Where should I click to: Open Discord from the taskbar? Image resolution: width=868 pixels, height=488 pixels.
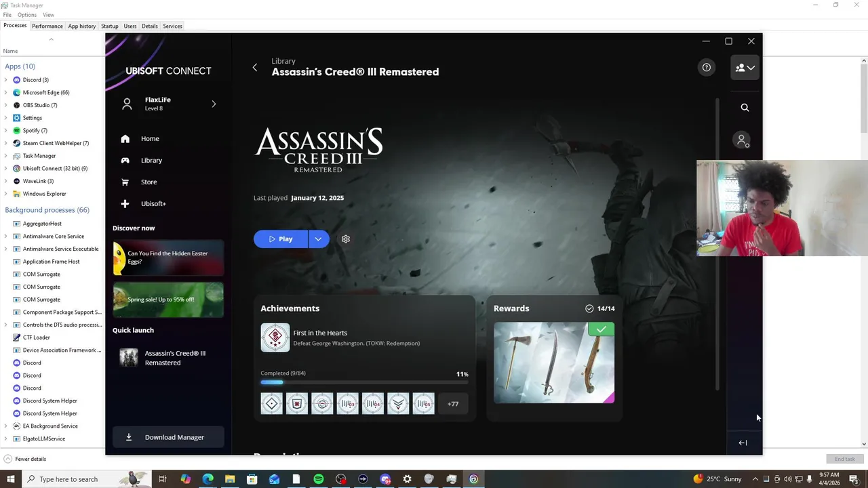coord(385,479)
